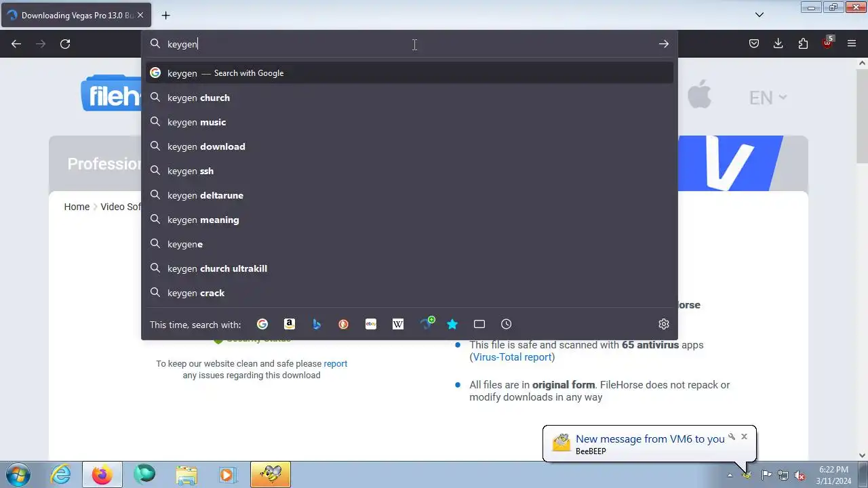Go back with the browser back arrow
Image resolution: width=868 pixels, height=488 pixels.
pyautogui.click(x=16, y=44)
